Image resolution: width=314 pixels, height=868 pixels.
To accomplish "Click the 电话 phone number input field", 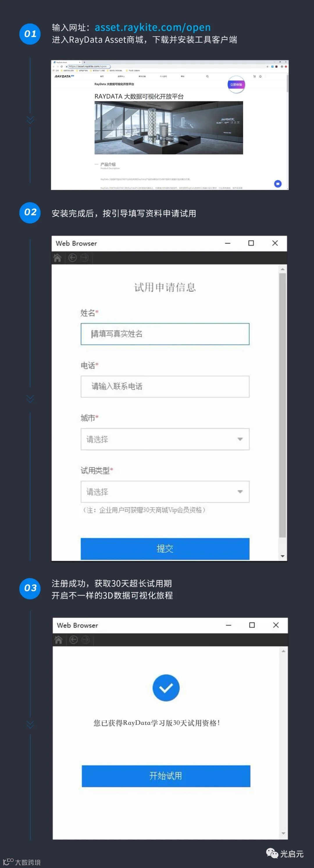I will click(165, 387).
